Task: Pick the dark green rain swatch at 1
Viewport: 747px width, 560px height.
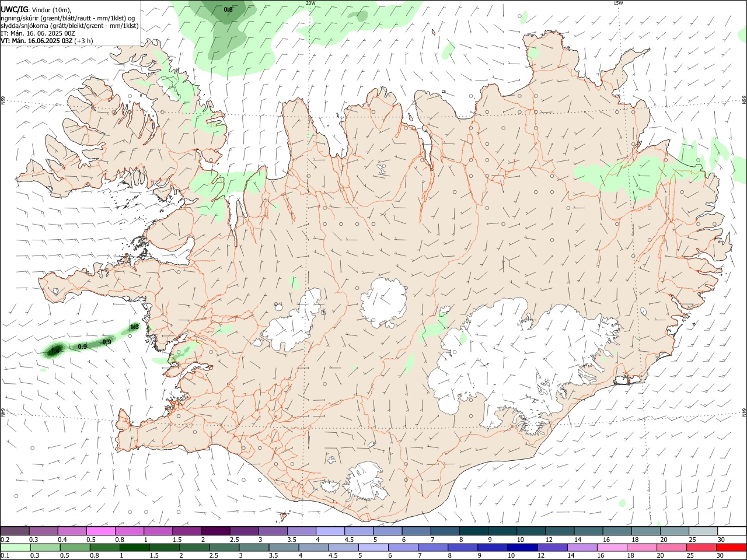Action: 135,547
